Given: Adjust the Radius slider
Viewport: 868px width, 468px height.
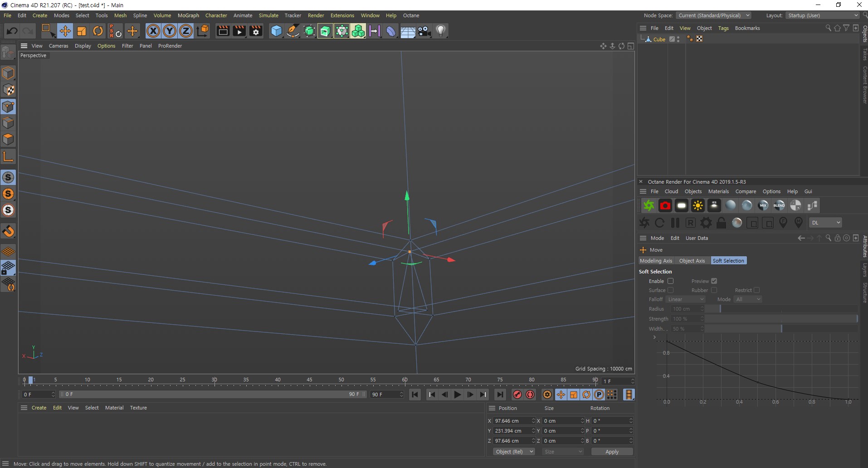Looking at the screenshot, I should point(780,309).
